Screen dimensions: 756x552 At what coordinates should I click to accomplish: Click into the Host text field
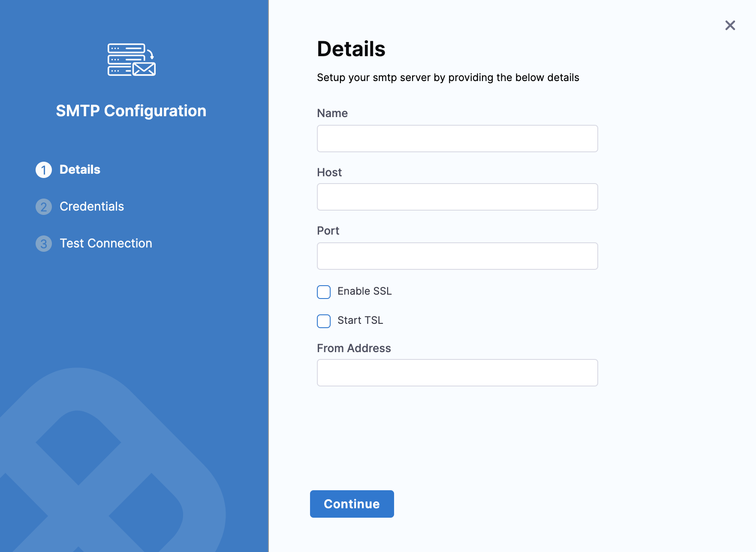pyautogui.click(x=457, y=197)
